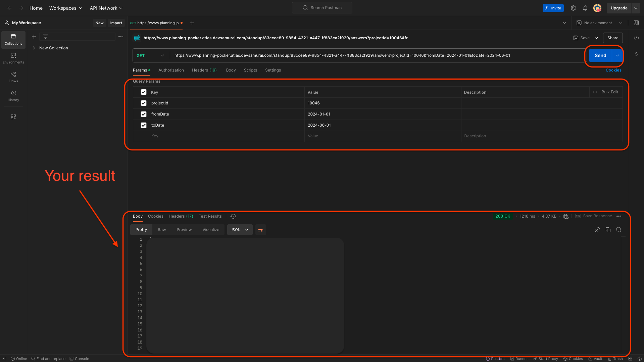Switch to the Authorization tab

click(171, 70)
